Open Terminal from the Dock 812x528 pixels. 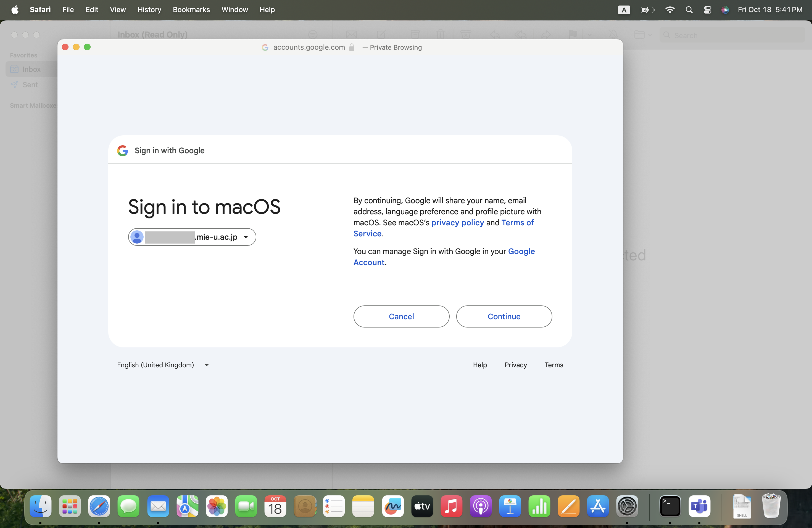pos(670,506)
